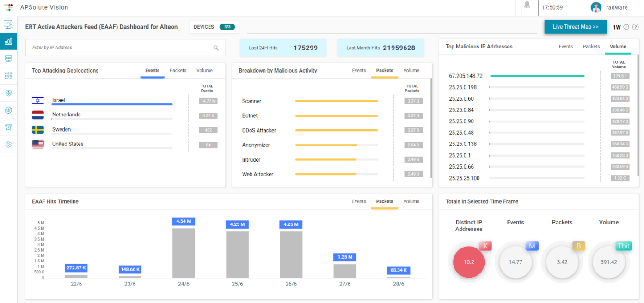Click the DDoS Attacker activity row
Image resolution: width=644 pixels, height=303 pixels.
coord(332,130)
